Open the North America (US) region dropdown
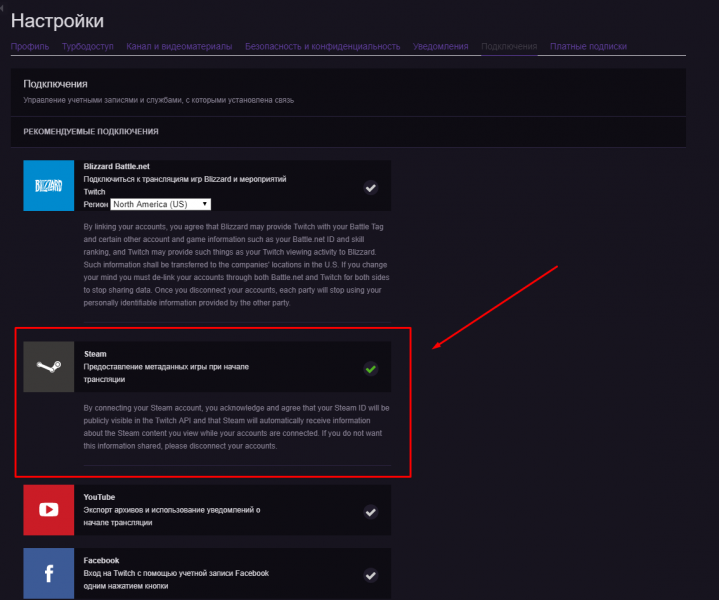 pyautogui.click(x=160, y=204)
